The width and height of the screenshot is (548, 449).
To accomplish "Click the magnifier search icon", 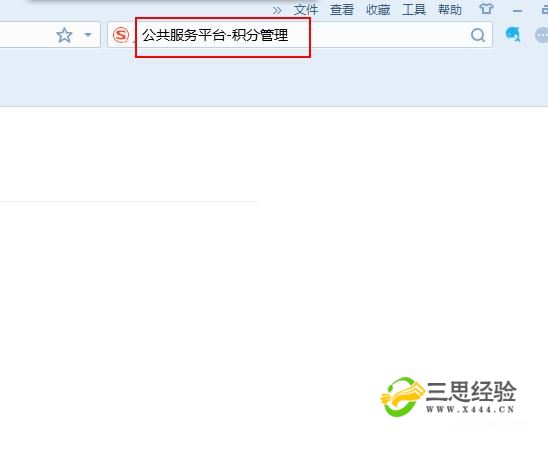I will [x=478, y=35].
